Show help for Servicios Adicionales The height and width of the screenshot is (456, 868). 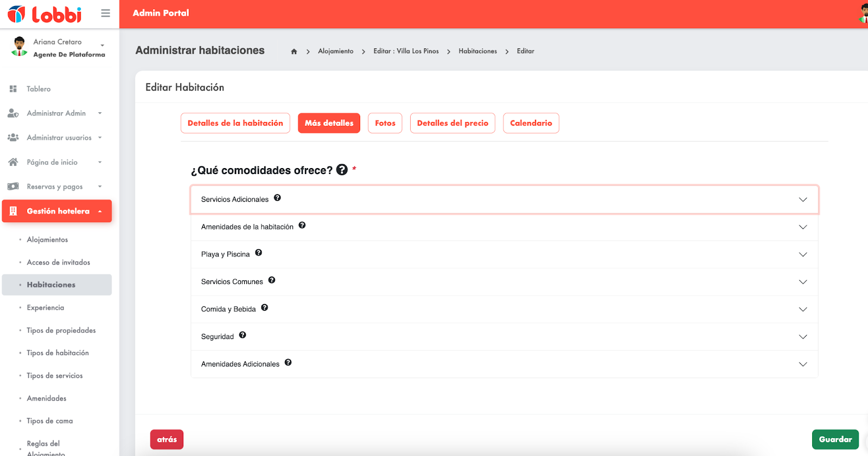tap(277, 198)
